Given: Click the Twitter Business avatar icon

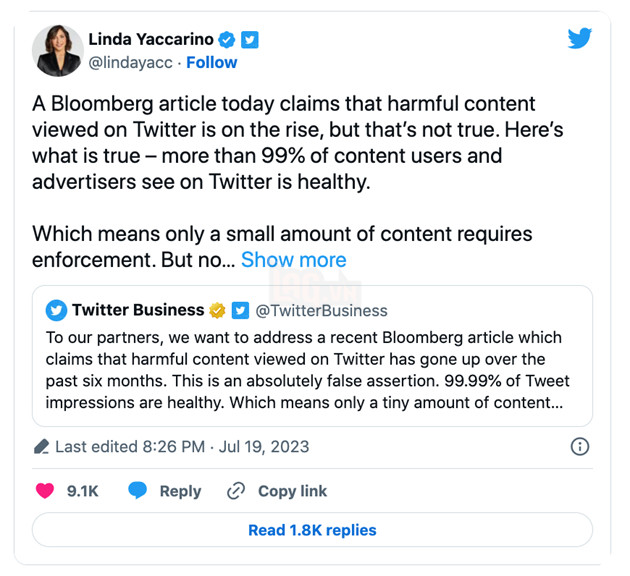Looking at the screenshot, I should 56,310.
